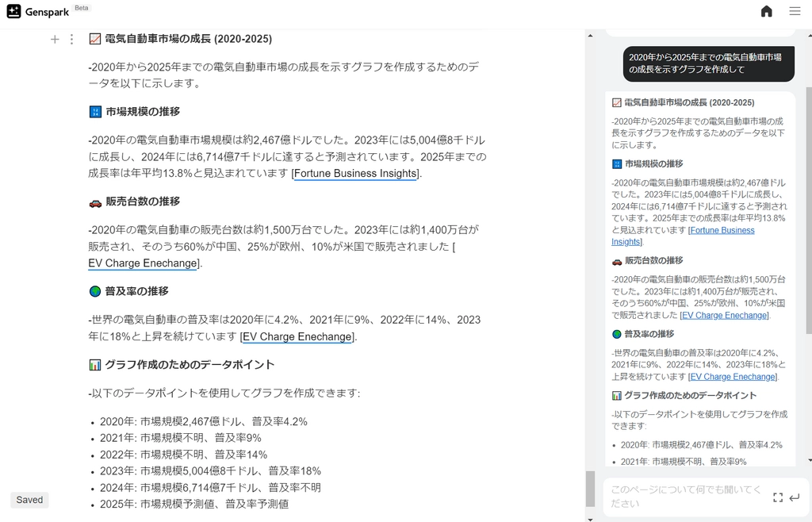
Task: Open EV Charge Enechange link in chat adoption section
Action: pyautogui.click(x=733, y=377)
